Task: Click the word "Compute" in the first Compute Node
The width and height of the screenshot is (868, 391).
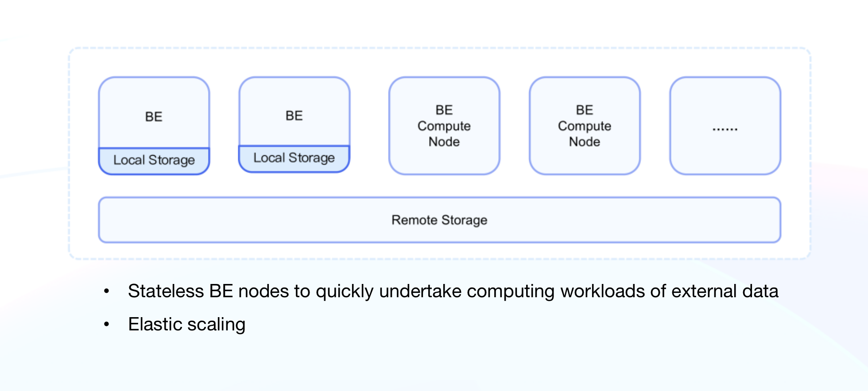Action: pos(444,126)
